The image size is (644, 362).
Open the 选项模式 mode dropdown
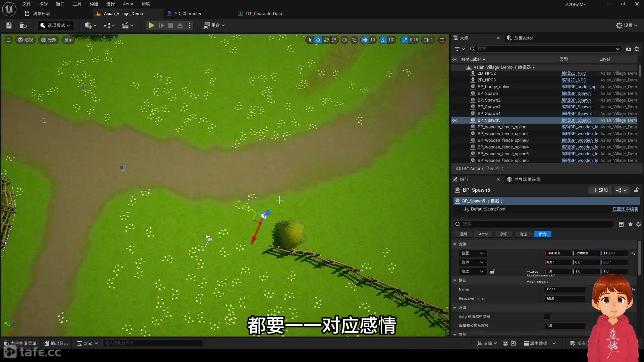pyautogui.click(x=55, y=25)
